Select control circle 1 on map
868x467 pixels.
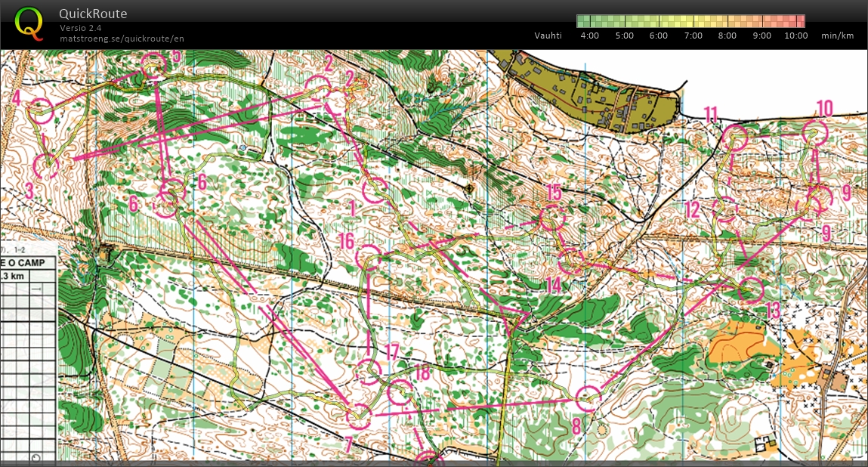(x=375, y=190)
